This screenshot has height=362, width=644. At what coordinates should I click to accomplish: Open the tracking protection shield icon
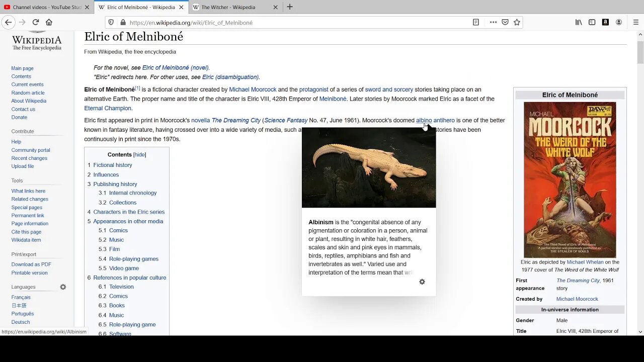[x=112, y=22]
